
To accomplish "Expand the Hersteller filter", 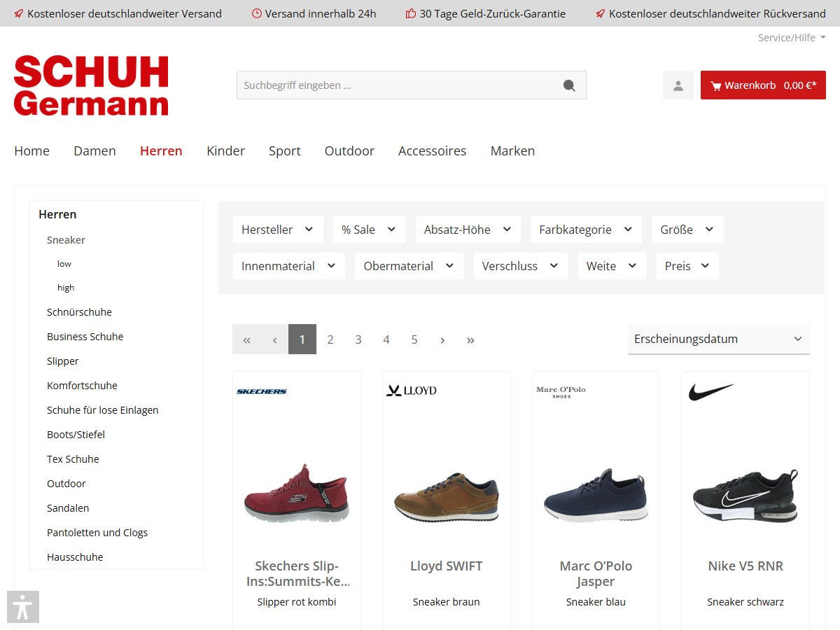I will click(278, 230).
